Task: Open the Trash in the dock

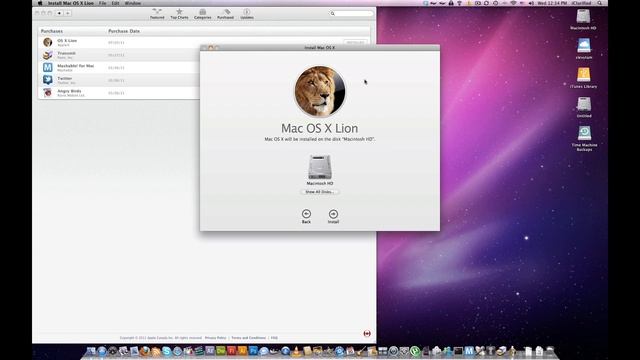Action: [550, 351]
